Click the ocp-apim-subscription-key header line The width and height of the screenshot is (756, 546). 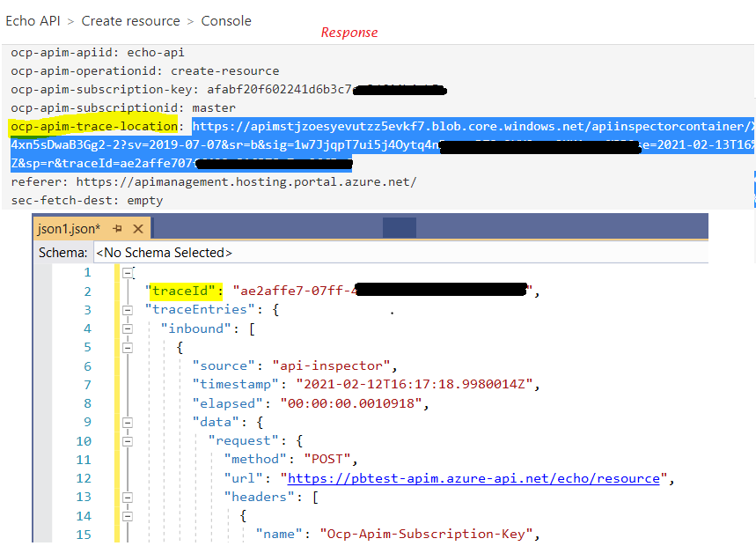229,90
